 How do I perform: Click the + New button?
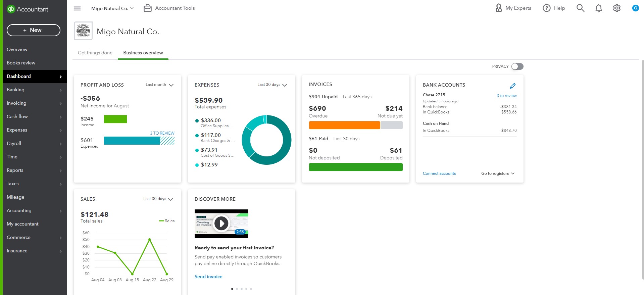coord(34,30)
